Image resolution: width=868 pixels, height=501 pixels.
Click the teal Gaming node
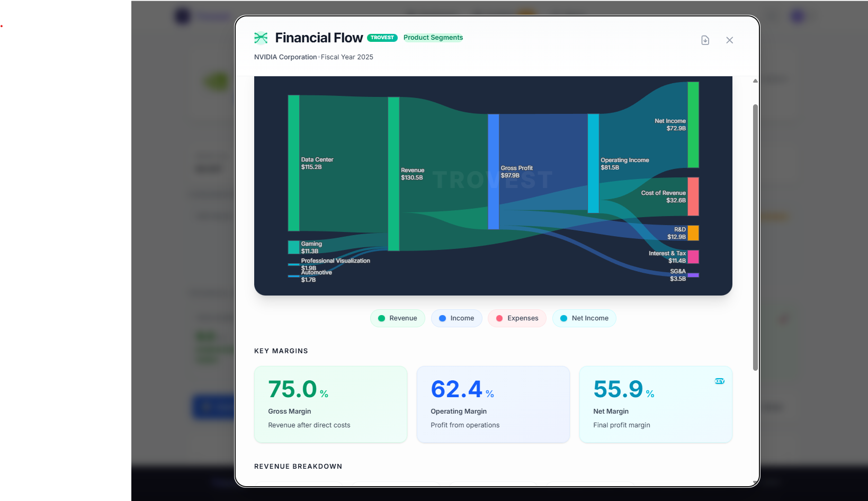(x=293, y=247)
